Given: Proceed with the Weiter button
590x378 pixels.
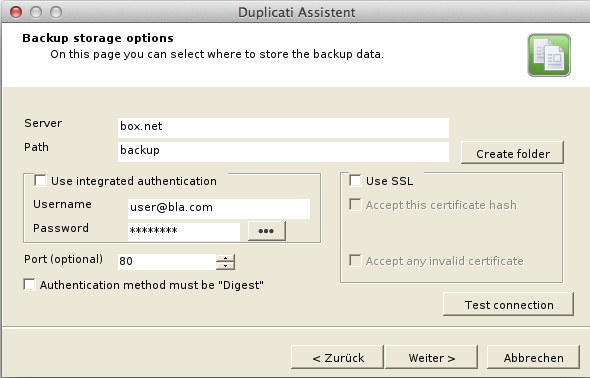Looking at the screenshot, I should tap(432, 357).
